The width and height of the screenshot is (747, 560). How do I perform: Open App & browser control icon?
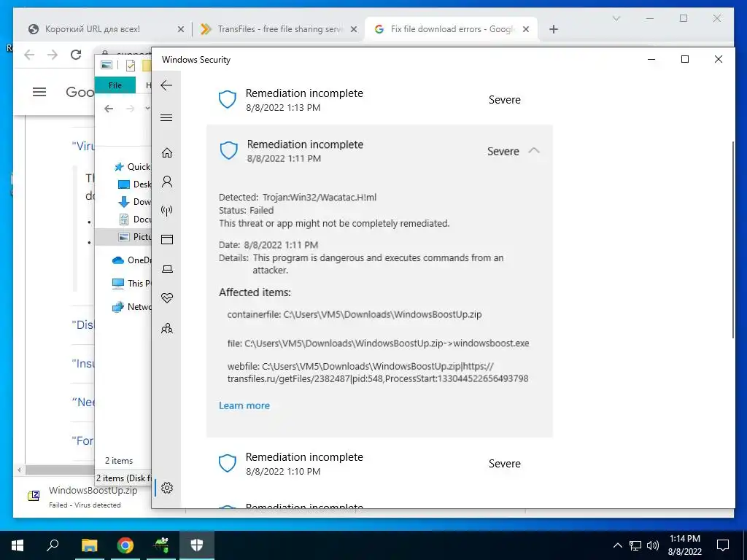click(167, 239)
